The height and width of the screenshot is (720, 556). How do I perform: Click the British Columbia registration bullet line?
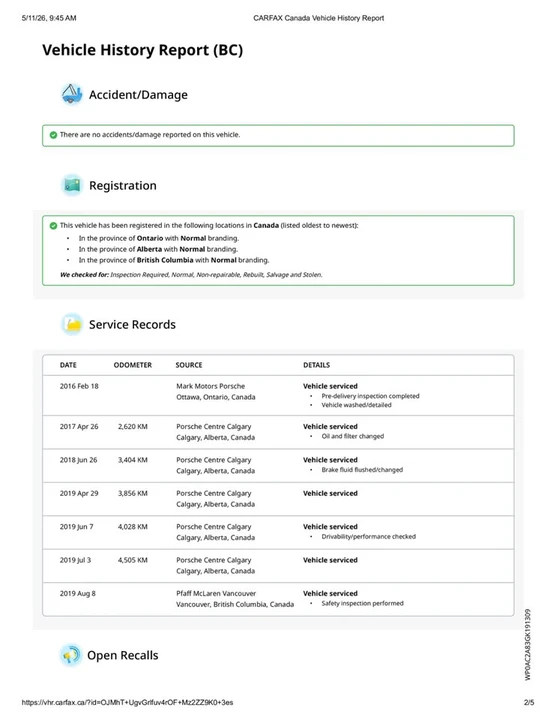point(174,260)
